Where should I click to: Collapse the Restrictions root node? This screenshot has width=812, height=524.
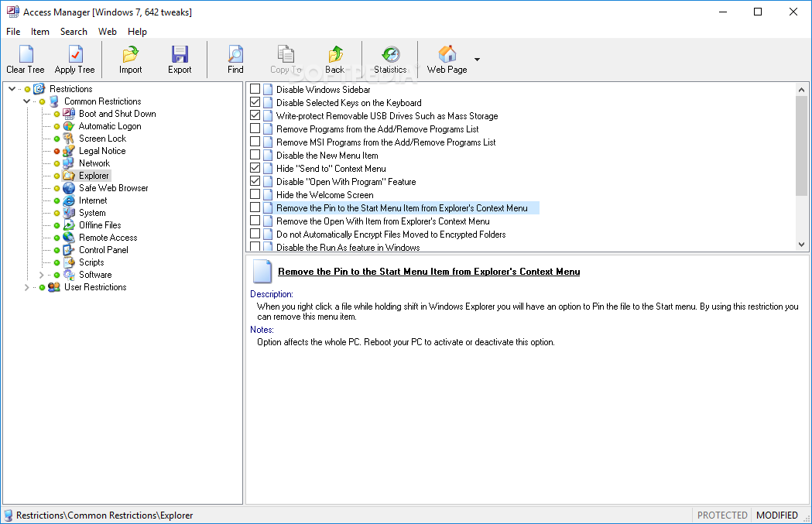(x=12, y=89)
